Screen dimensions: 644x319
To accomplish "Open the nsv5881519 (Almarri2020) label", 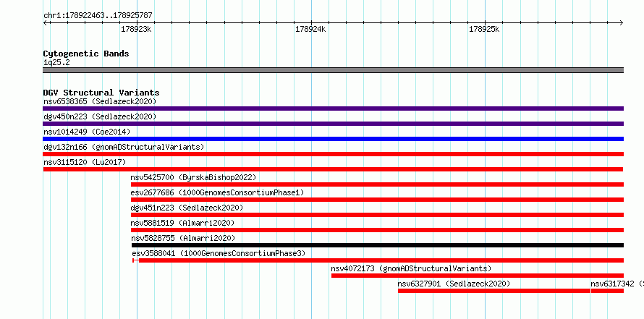I will tap(183, 223).
